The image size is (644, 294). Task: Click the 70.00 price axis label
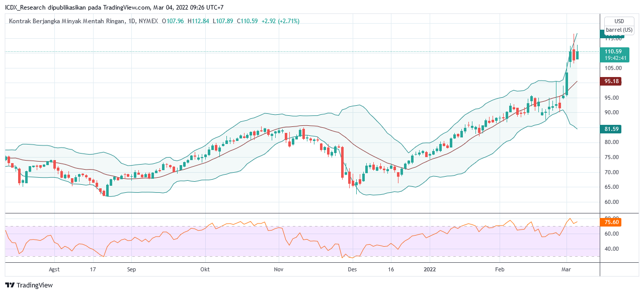613,173
